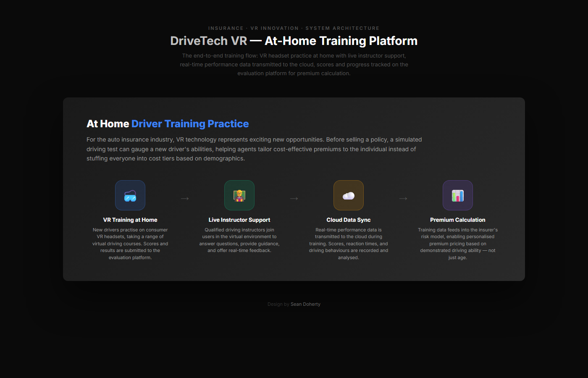Click the Cloud Data Sync step label

tap(349, 220)
